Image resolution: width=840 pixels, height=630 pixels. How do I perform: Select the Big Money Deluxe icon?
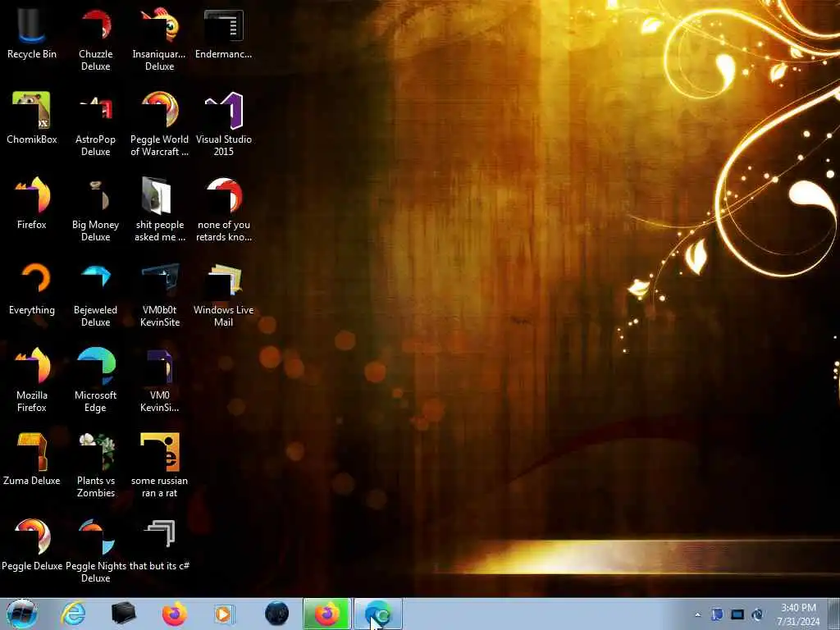point(95,210)
